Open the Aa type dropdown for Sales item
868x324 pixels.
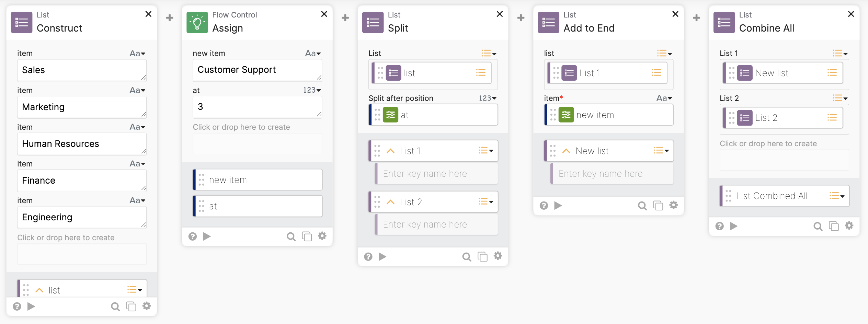click(x=137, y=54)
